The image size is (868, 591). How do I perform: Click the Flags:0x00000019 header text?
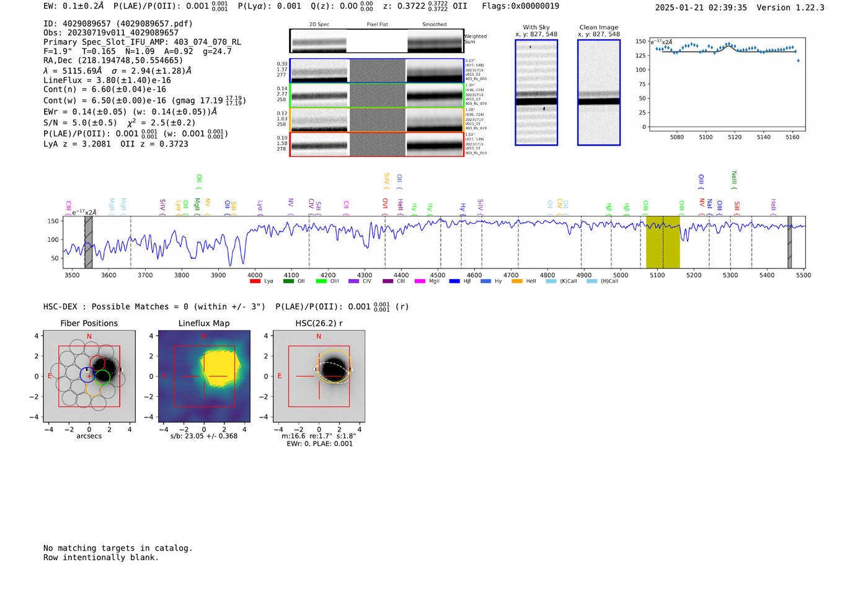pyautogui.click(x=520, y=6)
